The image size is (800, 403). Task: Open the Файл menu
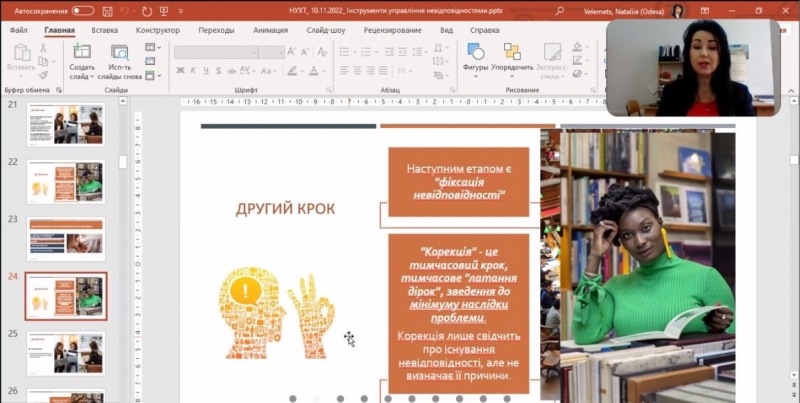click(x=18, y=30)
